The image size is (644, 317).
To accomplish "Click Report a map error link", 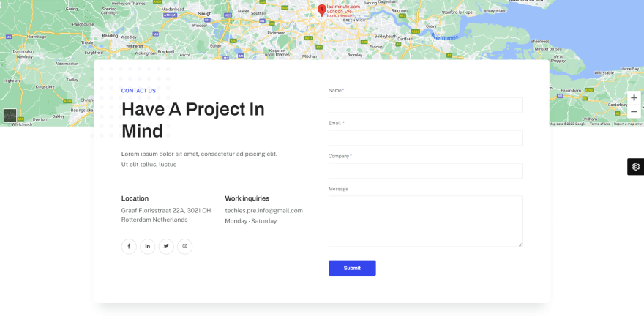I will coord(627,124).
